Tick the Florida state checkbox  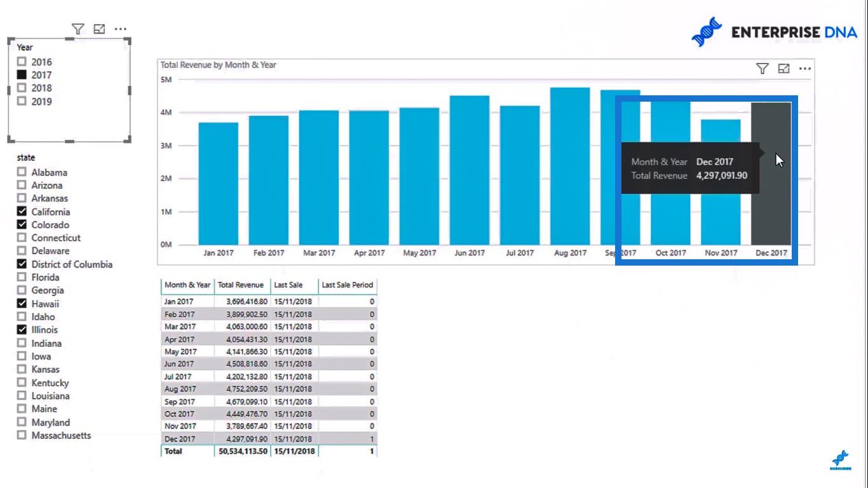(22, 277)
